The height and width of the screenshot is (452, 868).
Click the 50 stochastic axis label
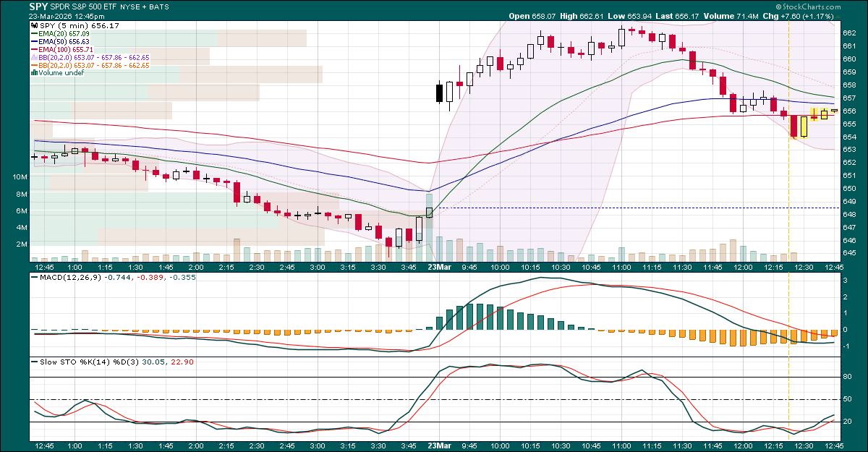coord(848,399)
